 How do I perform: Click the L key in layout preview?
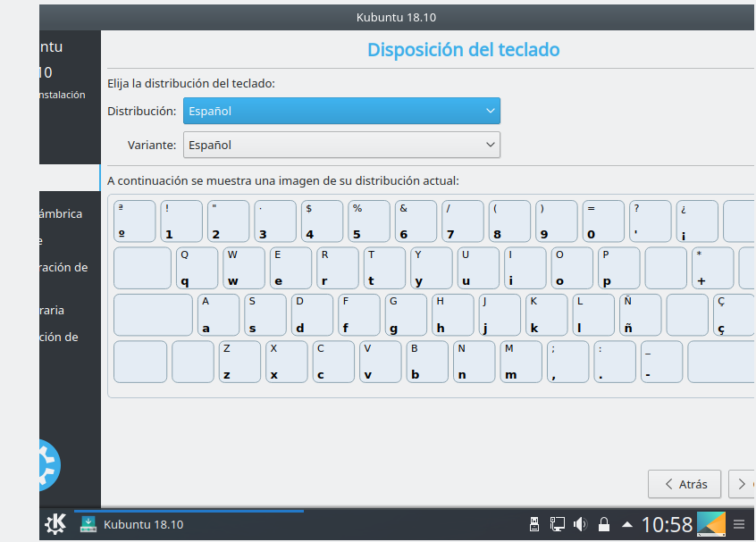(593, 314)
